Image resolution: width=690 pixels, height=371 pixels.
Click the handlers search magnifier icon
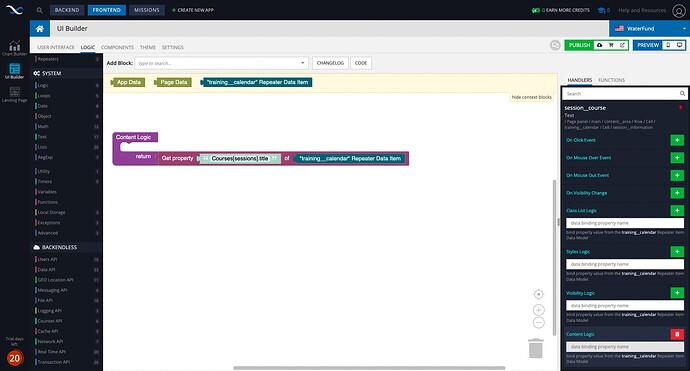click(682, 93)
